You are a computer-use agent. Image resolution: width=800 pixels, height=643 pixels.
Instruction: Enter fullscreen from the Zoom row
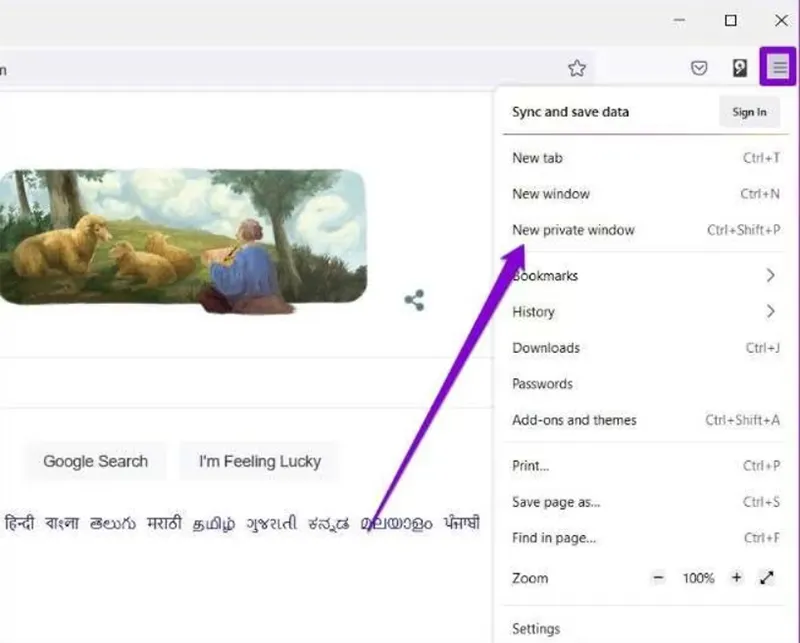point(767,578)
